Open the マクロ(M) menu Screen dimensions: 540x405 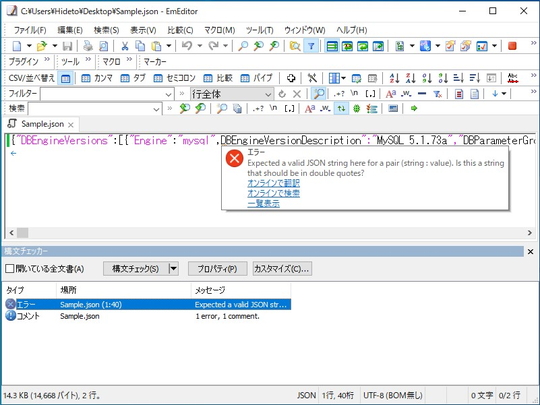tap(220, 30)
